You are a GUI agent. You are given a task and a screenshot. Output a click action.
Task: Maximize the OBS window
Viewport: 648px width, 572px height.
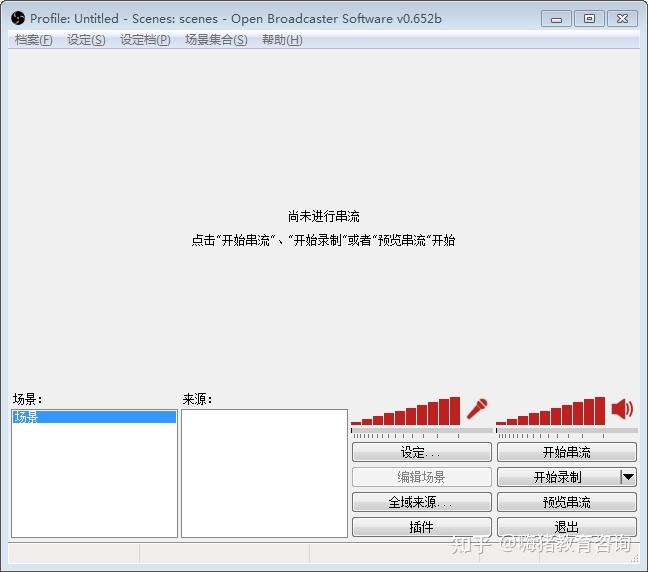(x=589, y=19)
